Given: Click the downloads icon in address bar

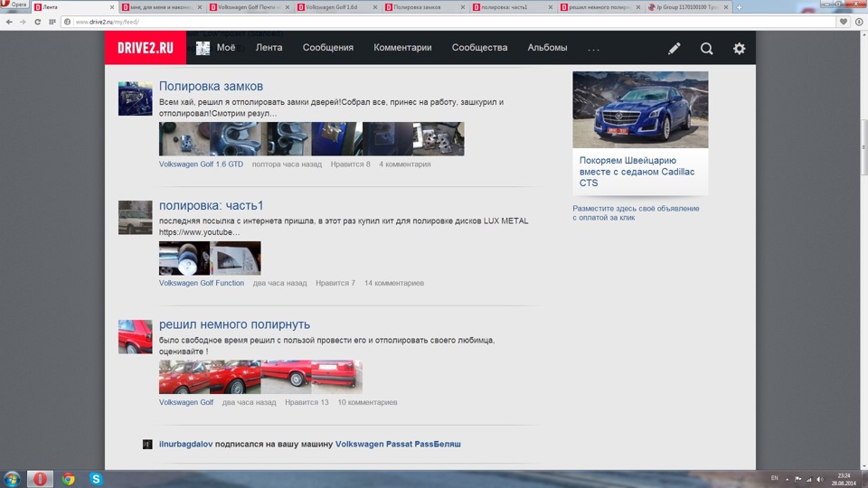Looking at the screenshot, I should 859,22.
